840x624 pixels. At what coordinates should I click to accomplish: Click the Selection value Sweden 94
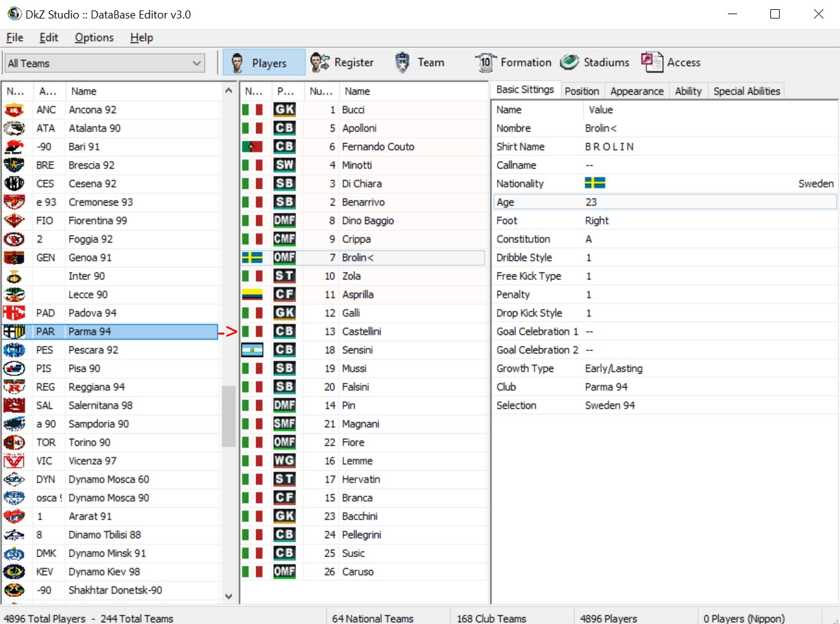point(610,405)
